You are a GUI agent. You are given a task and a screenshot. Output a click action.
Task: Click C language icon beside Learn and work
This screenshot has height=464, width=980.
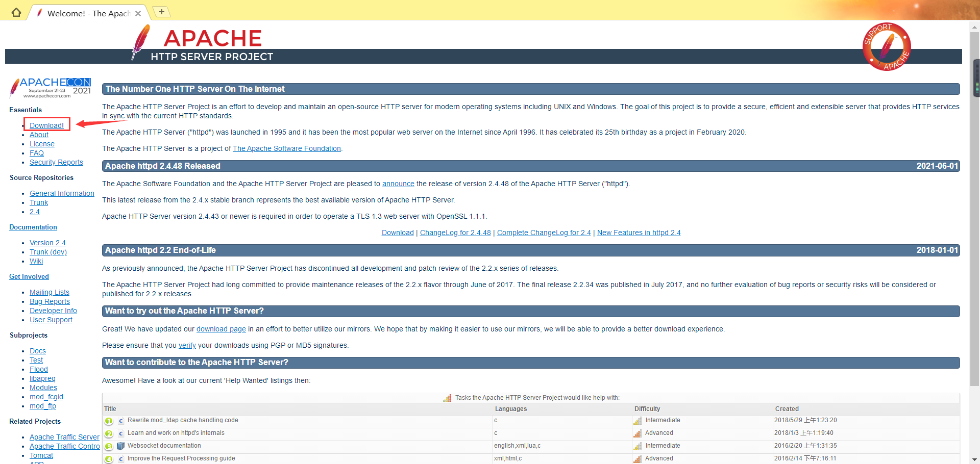pos(121,433)
